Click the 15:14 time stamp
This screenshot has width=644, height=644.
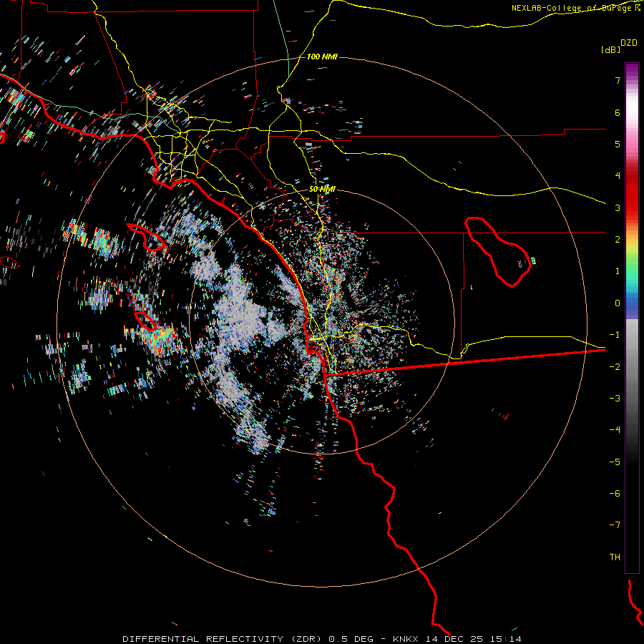point(506,639)
